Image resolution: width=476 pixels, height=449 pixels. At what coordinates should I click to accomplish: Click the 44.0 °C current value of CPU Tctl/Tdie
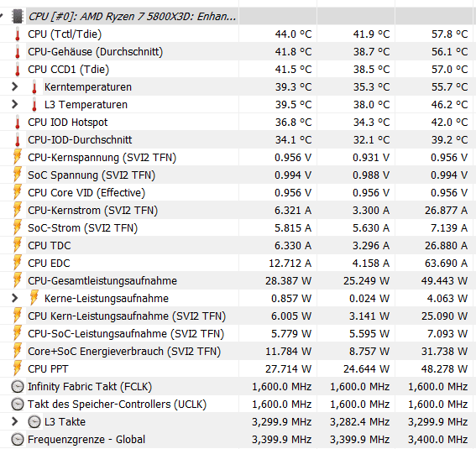(293, 34)
